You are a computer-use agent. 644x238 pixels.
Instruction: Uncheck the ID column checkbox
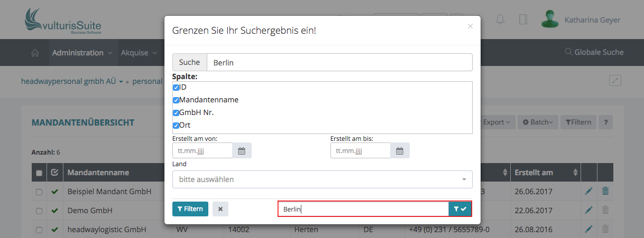click(176, 88)
